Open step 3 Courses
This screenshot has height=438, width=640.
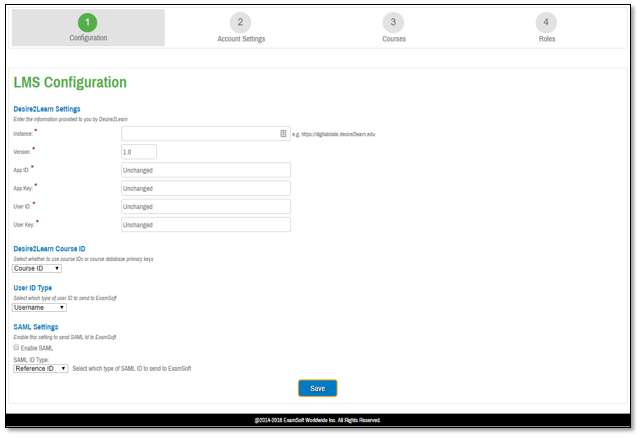394,28
